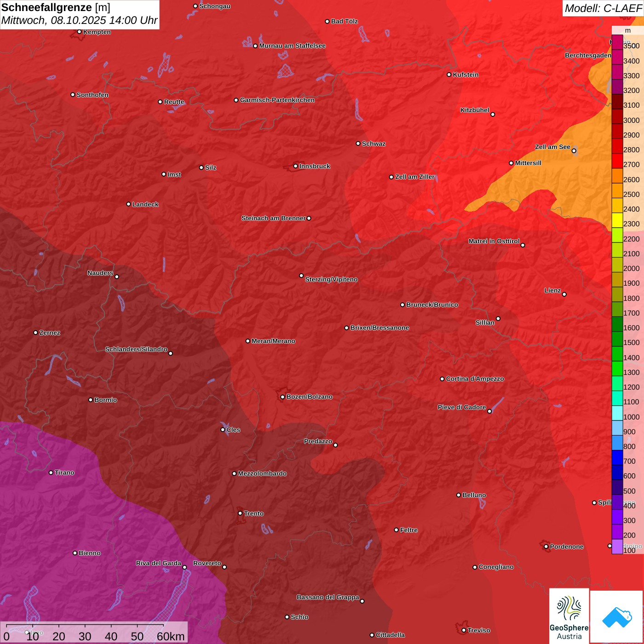Click the Landeck marker dot
This screenshot has height=644, width=644.
coord(129,204)
